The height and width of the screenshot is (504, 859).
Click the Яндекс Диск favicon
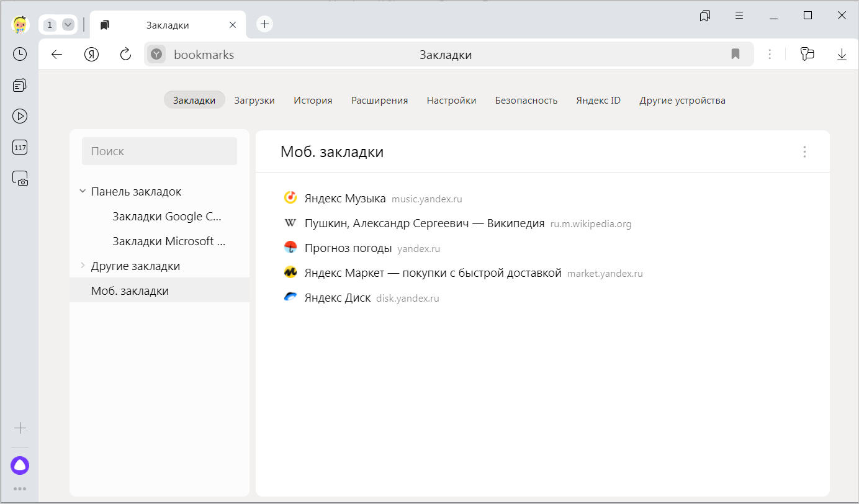pyautogui.click(x=290, y=297)
